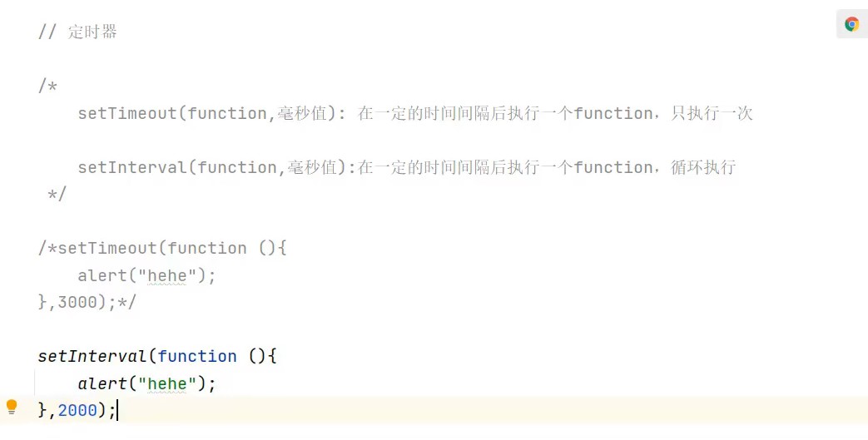868x440 pixels.
Task: Click the text 只执行一次 in comment
Action: [720, 113]
